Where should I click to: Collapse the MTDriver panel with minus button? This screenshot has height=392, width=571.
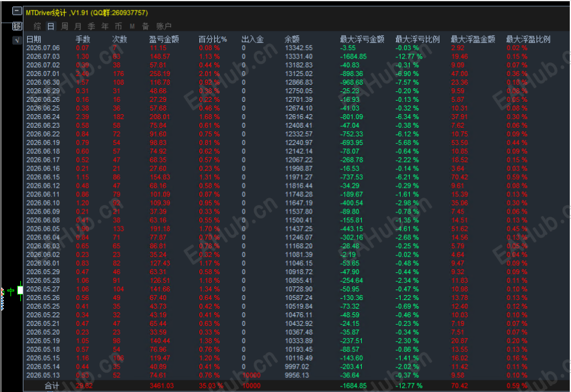17,11
